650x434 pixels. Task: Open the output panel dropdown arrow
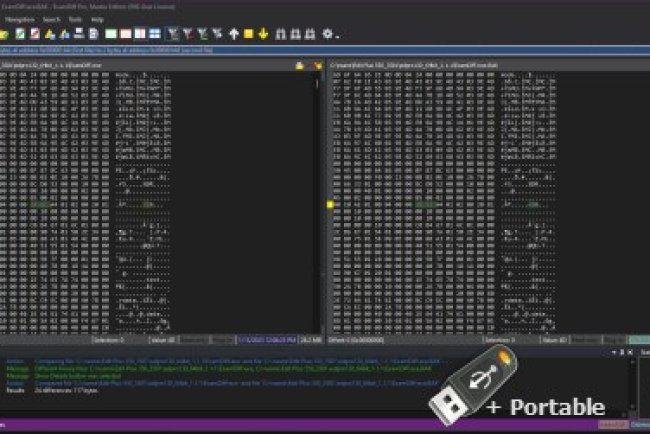coord(614,352)
